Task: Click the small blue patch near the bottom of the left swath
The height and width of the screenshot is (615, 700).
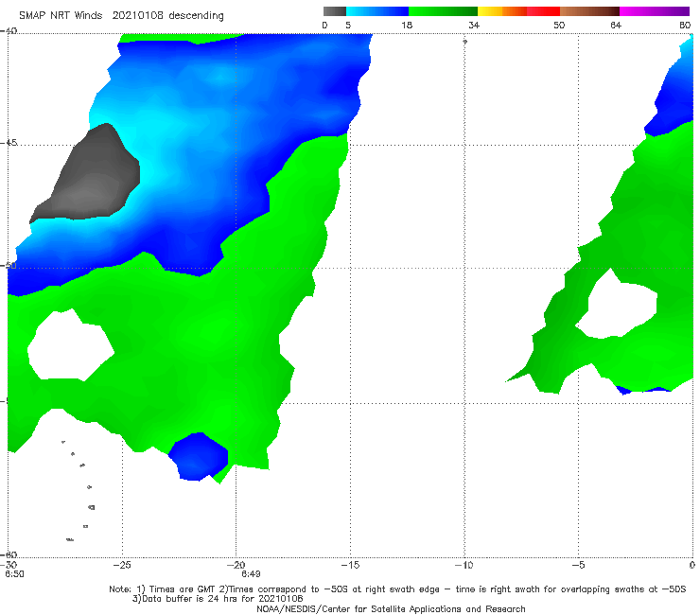Action: [x=199, y=456]
